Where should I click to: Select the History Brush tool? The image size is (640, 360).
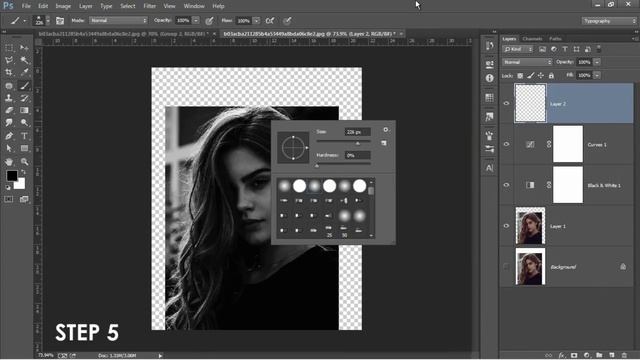click(24, 98)
